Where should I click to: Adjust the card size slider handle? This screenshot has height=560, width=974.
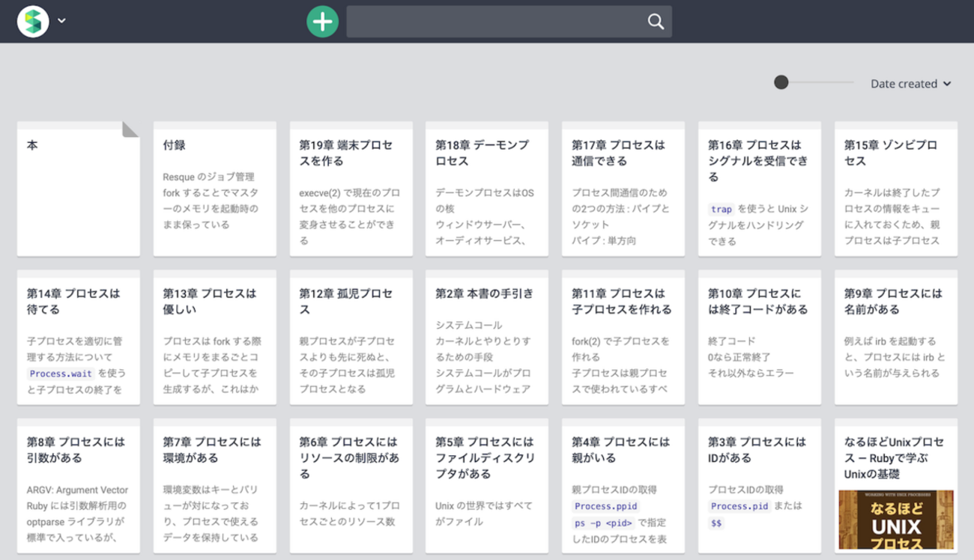(781, 82)
